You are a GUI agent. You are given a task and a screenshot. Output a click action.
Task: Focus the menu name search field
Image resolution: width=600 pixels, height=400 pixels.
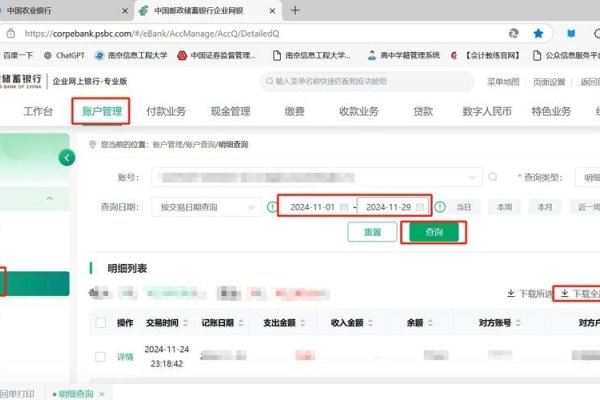click(367, 81)
